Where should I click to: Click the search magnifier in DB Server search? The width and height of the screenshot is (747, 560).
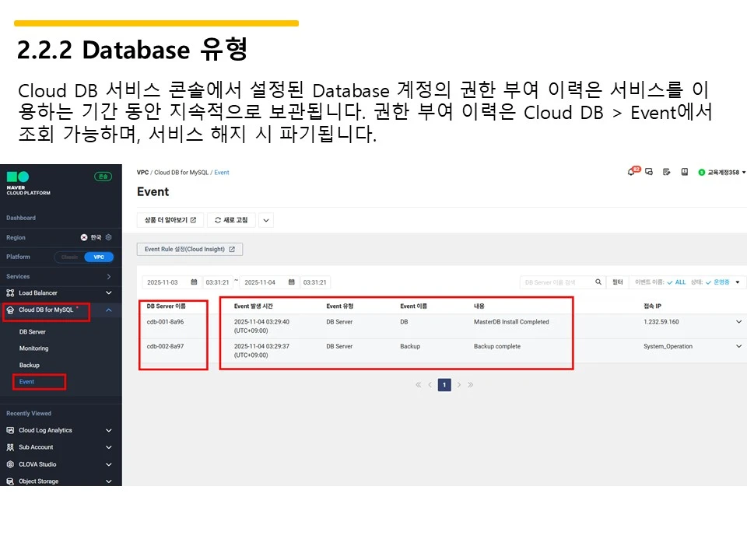[x=598, y=282]
